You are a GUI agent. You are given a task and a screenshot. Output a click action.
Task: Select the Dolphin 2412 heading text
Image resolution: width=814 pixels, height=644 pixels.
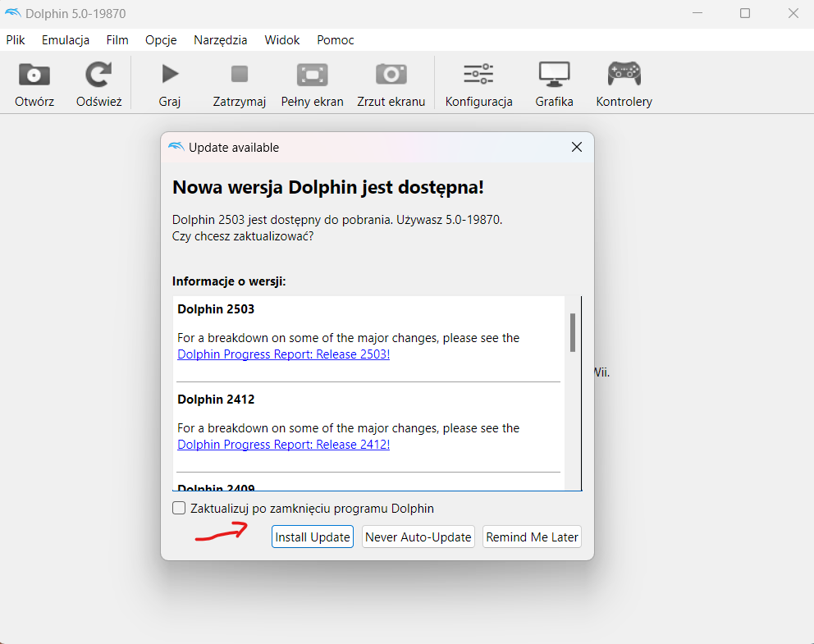(x=216, y=400)
